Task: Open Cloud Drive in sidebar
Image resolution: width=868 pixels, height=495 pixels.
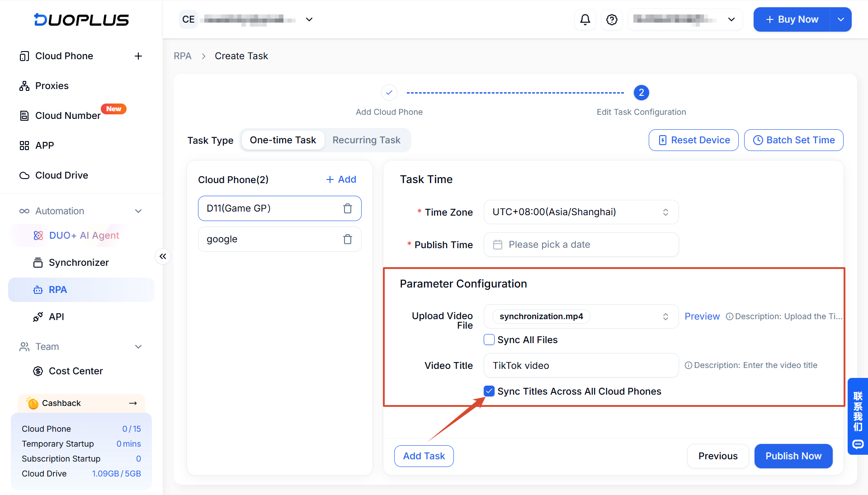Action: click(x=61, y=175)
